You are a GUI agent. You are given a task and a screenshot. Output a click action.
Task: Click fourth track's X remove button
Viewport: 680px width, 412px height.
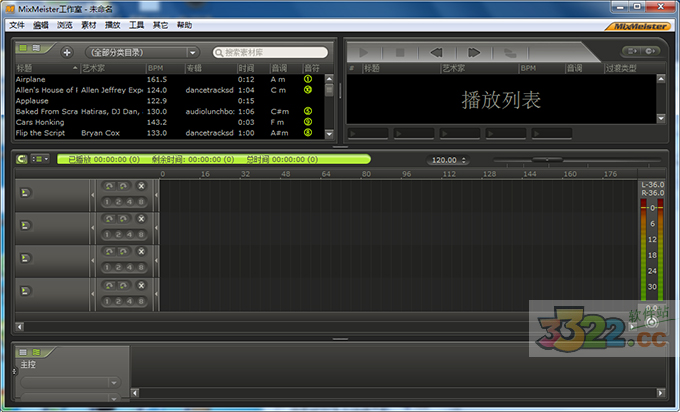click(141, 285)
